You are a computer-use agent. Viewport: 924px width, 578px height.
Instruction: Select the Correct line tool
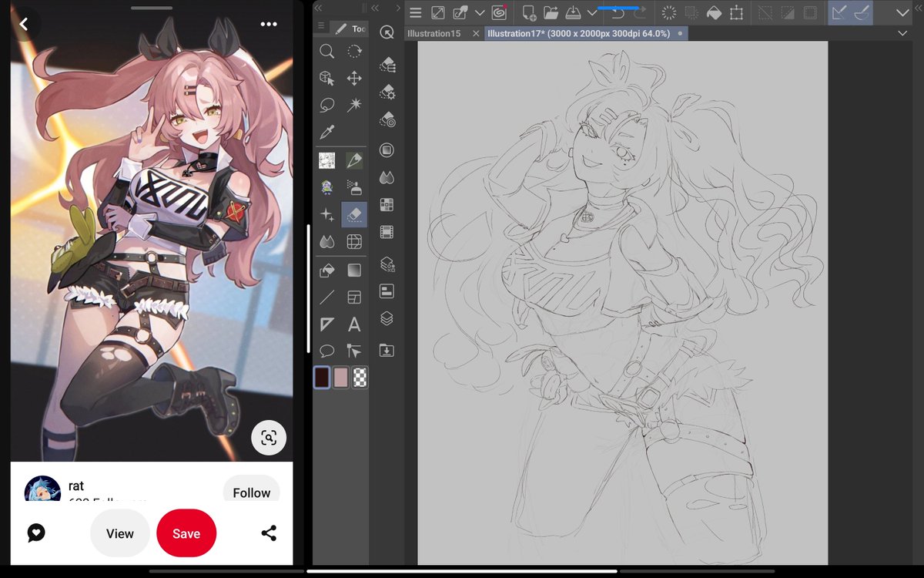(x=354, y=351)
